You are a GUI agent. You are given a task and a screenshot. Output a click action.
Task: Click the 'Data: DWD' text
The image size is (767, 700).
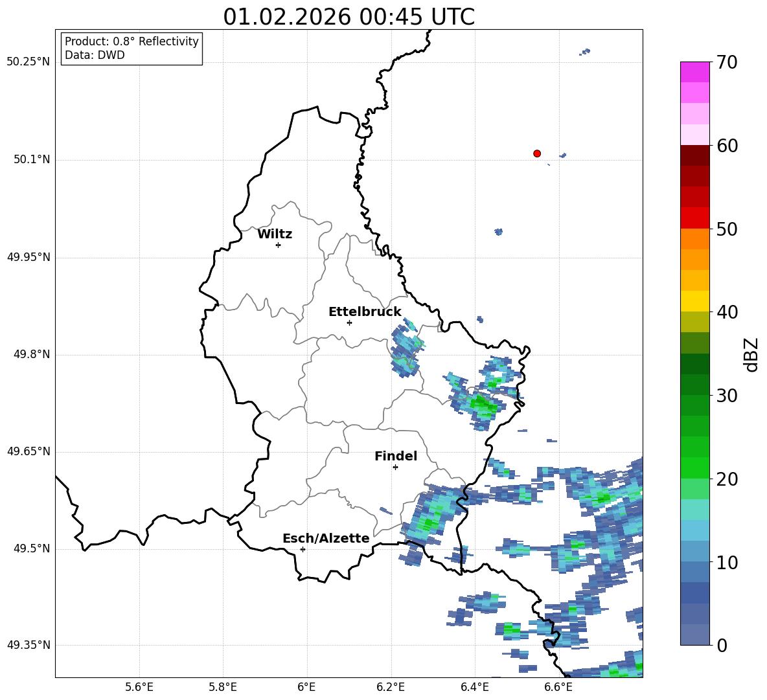(x=95, y=55)
